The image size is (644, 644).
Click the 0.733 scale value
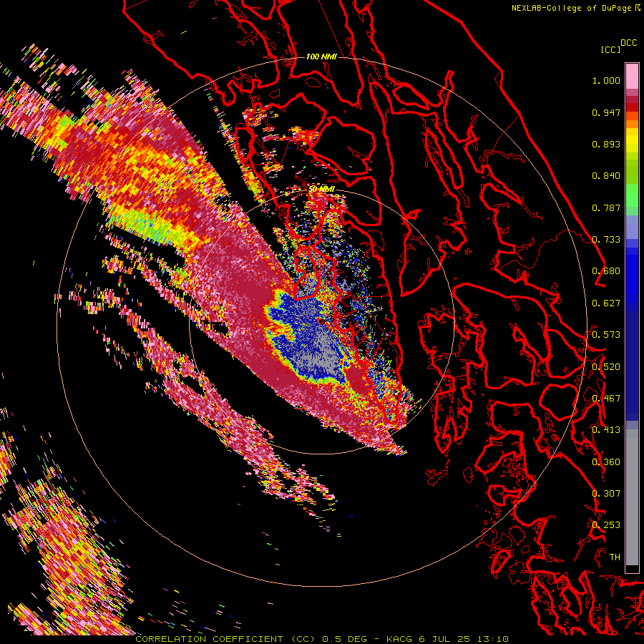[x=606, y=240]
